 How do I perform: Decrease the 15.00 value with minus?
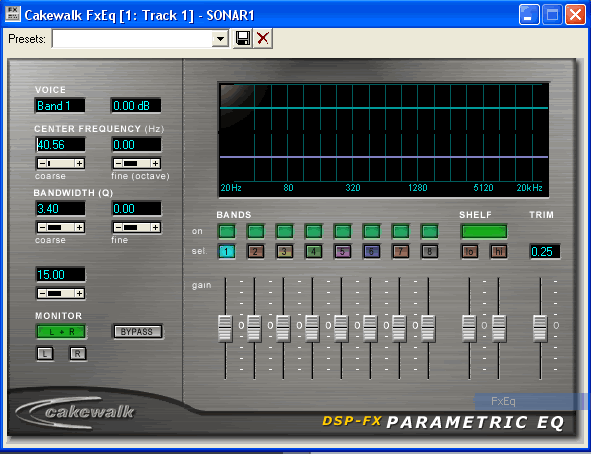[x=42, y=293]
